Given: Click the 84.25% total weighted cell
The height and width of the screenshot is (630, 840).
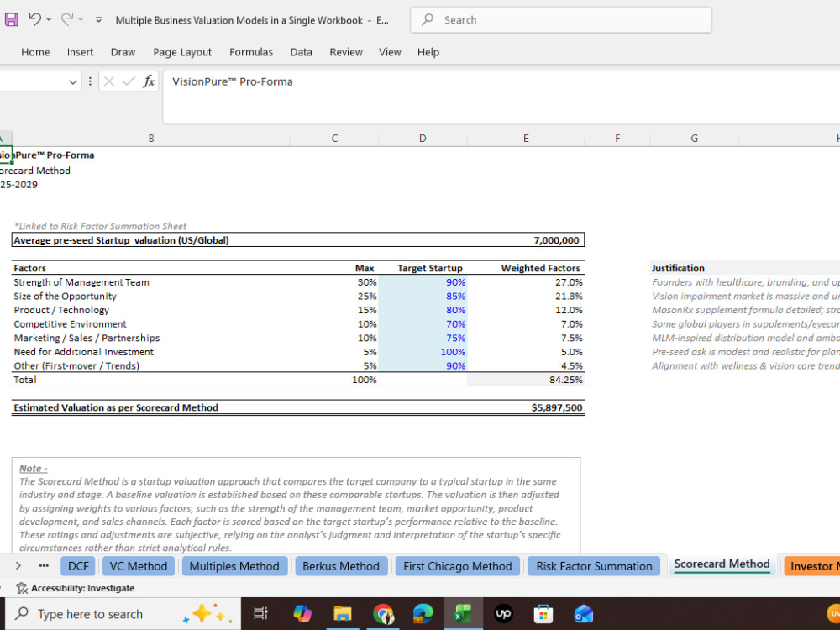Looking at the screenshot, I should 526,380.
